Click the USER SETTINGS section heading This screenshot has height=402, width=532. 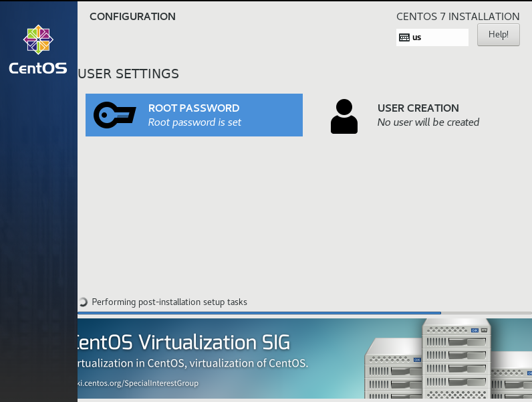[x=129, y=74]
